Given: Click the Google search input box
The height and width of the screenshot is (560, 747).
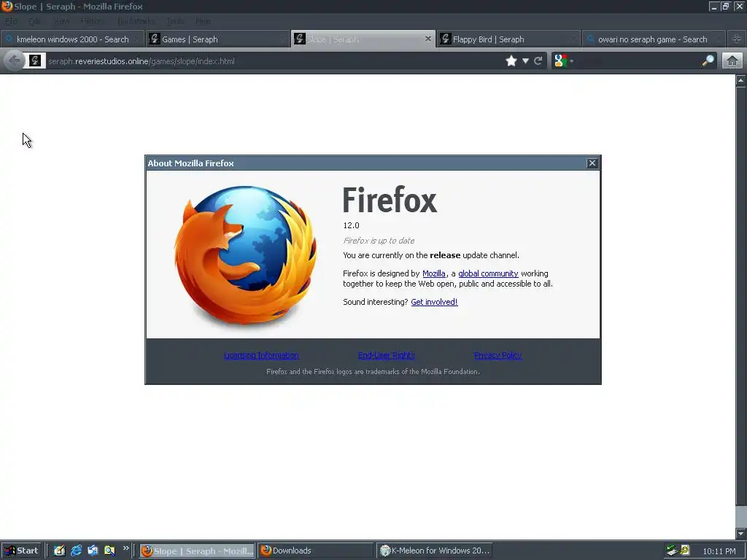Looking at the screenshot, I should tap(638, 61).
